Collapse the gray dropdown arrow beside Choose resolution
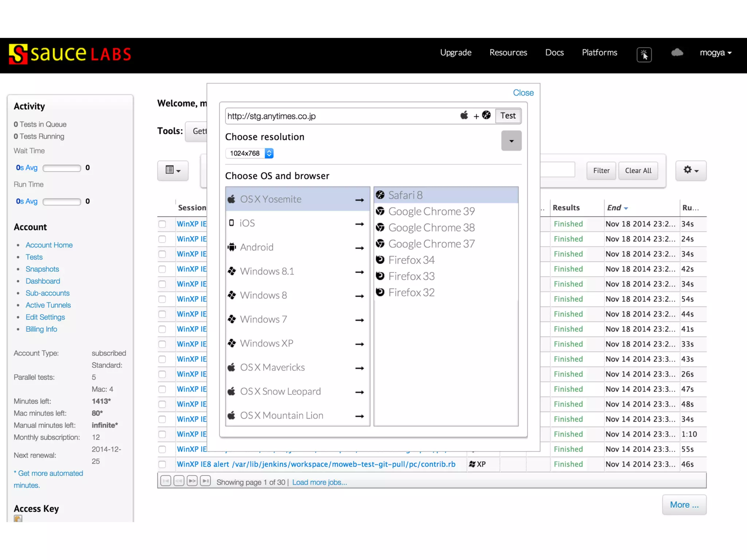The height and width of the screenshot is (560, 747). [511, 141]
